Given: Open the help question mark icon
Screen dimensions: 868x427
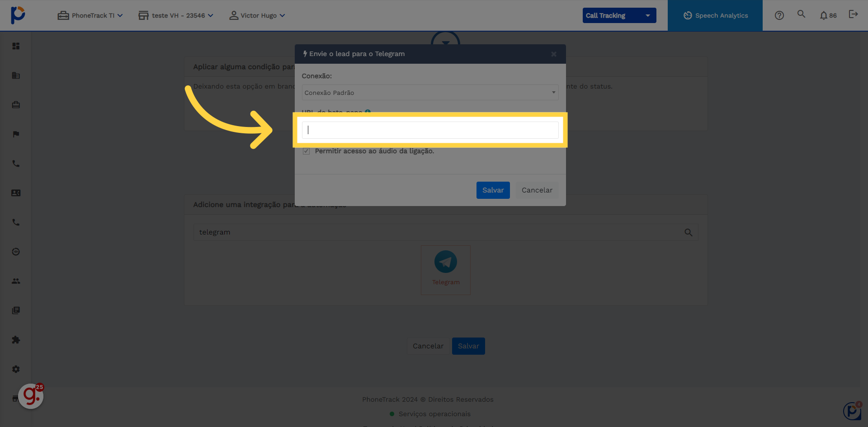Looking at the screenshot, I should click(779, 15).
